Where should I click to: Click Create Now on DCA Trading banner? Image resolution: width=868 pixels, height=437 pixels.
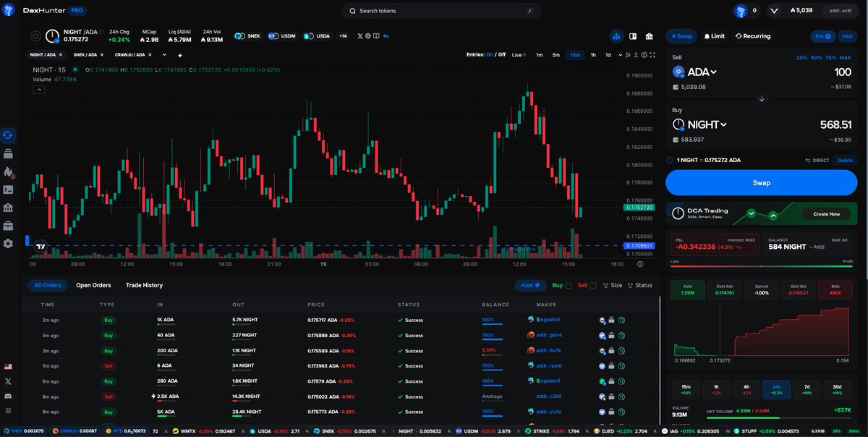[826, 214]
